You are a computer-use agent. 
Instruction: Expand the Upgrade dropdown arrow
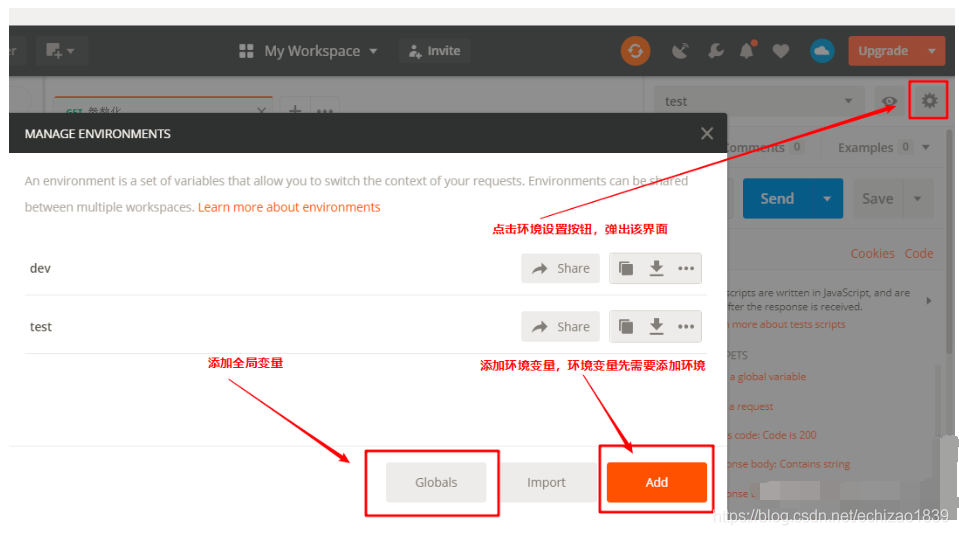point(931,51)
